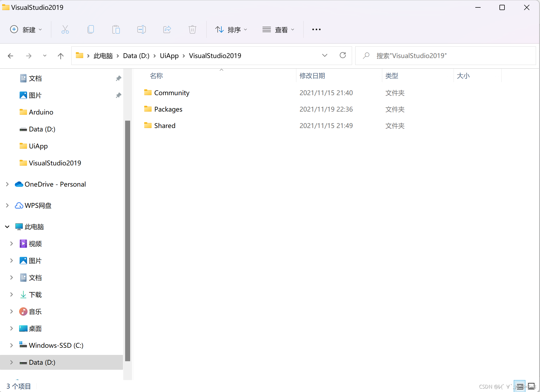Unpin 图片 from quick access
The height and width of the screenshot is (392, 540).
tap(118, 95)
